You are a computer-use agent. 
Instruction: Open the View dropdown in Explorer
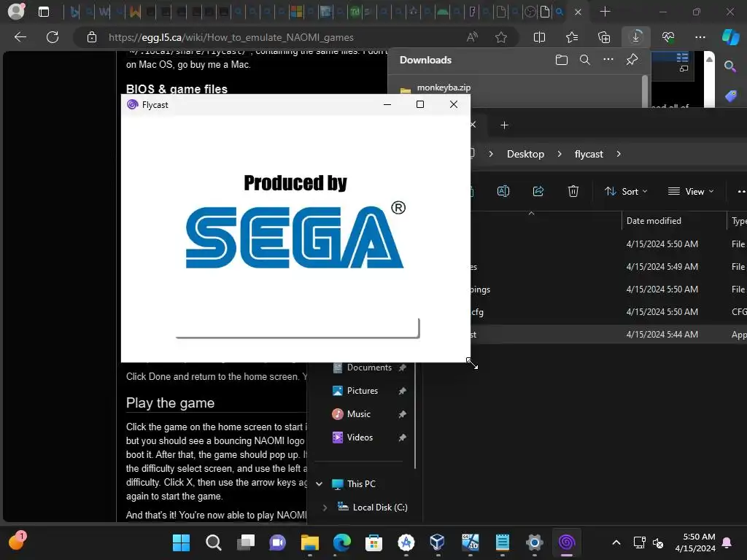click(x=691, y=192)
